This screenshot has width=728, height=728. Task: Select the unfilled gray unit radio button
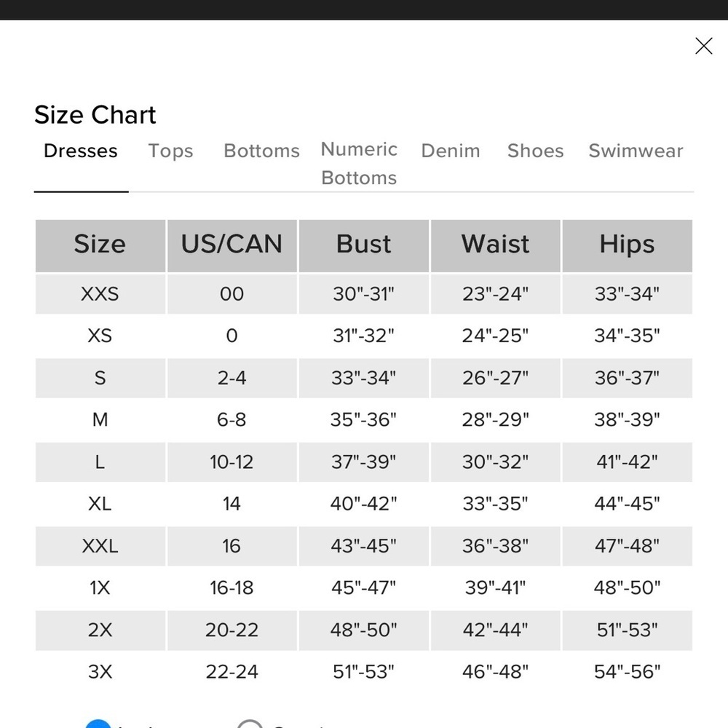click(x=250, y=724)
